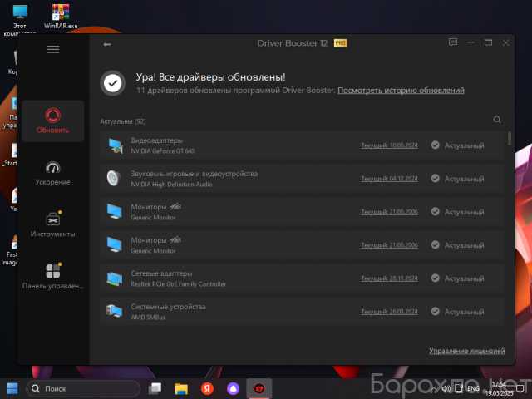The image size is (532, 399).
Task: Open the notification center icon in tray
Action: tap(520, 388)
